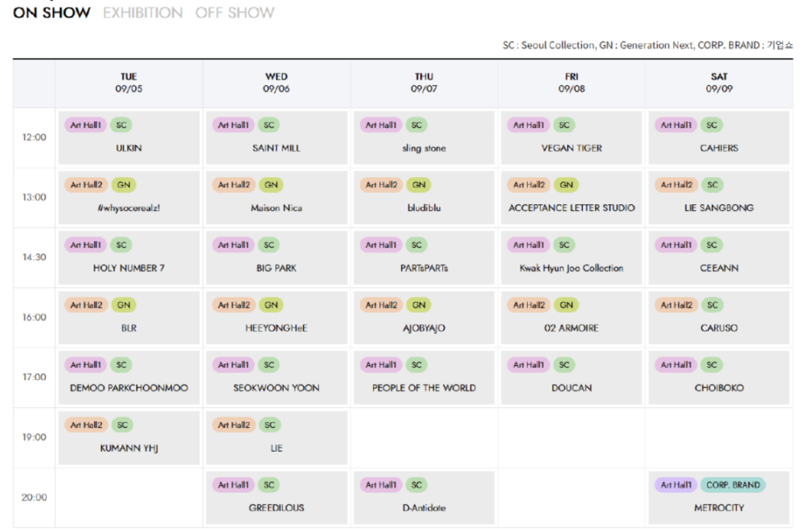The height and width of the screenshot is (532, 805).
Task: Open Kwak Hyun Joo Collection show
Action: tap(571, 257)
